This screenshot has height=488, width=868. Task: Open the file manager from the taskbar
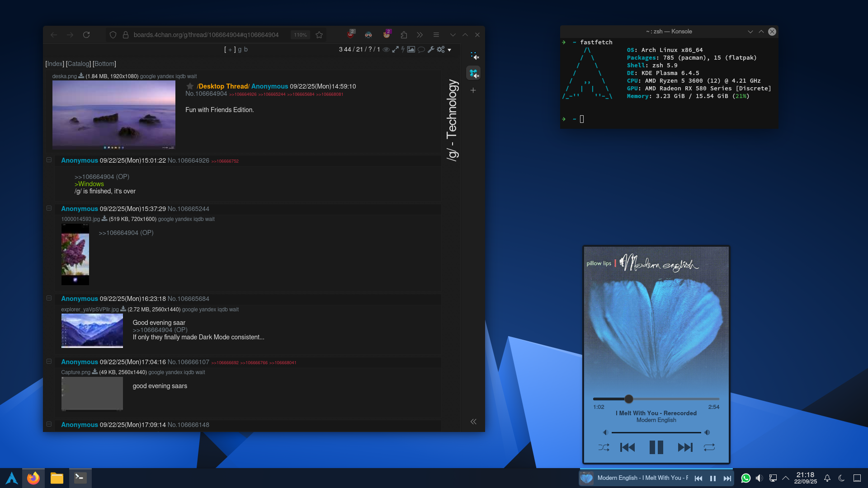click(57, 478)
